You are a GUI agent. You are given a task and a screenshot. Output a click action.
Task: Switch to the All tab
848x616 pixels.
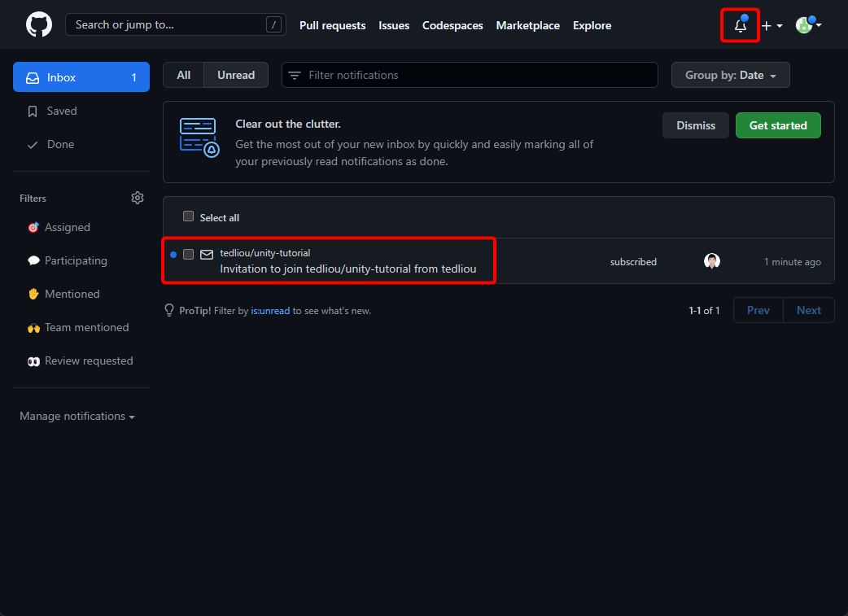click(183, 75)
